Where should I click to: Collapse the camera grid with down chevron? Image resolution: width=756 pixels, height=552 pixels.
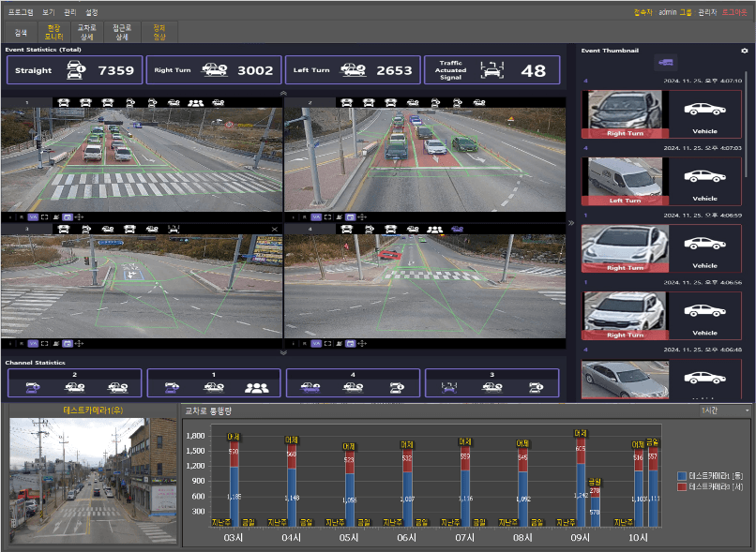click(283, 353)
